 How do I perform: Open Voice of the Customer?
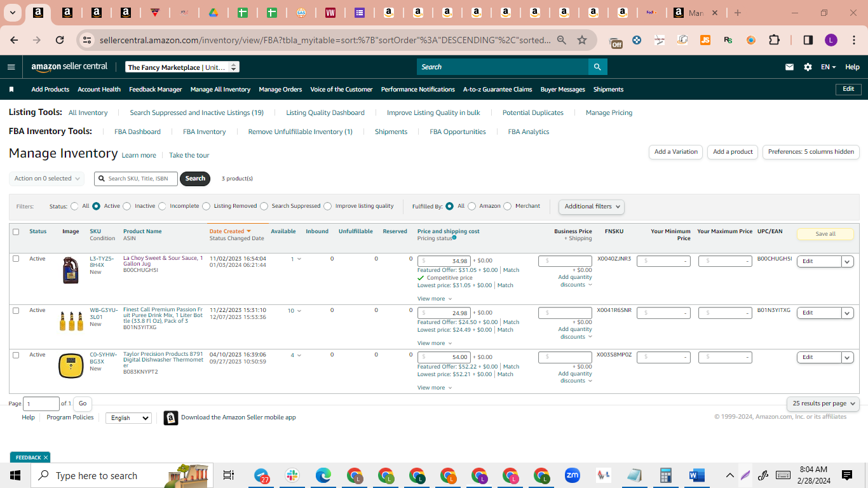click(x=341, y=90)
